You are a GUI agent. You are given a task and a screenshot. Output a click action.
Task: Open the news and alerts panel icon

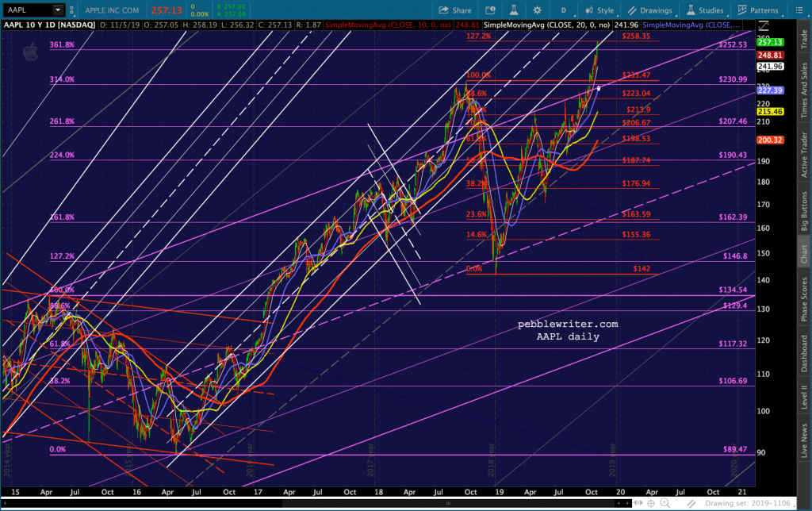(490, 10)
